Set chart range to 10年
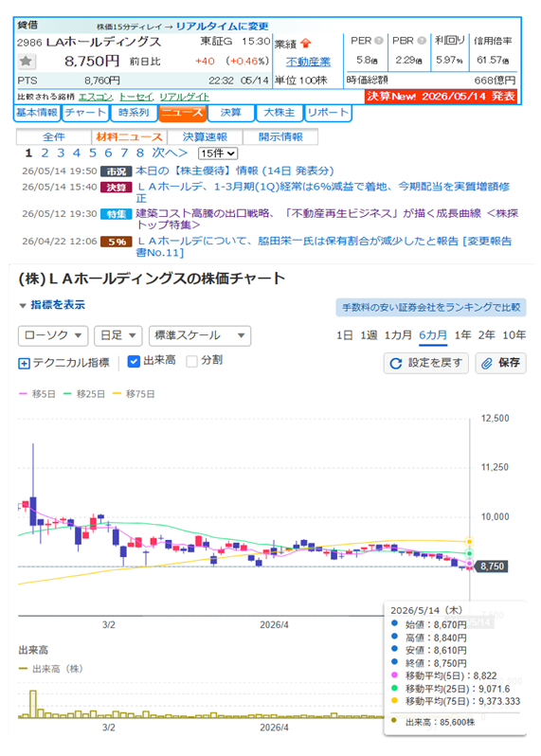 514,335
